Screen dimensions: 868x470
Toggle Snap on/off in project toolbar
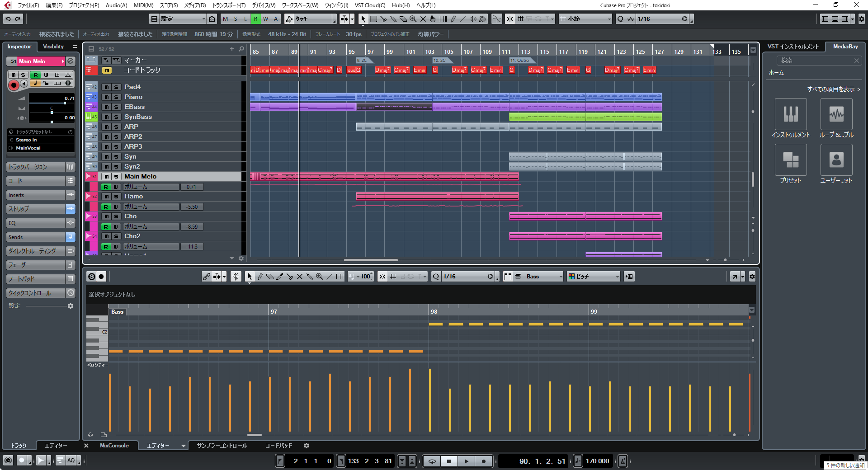tap(509, 19)
